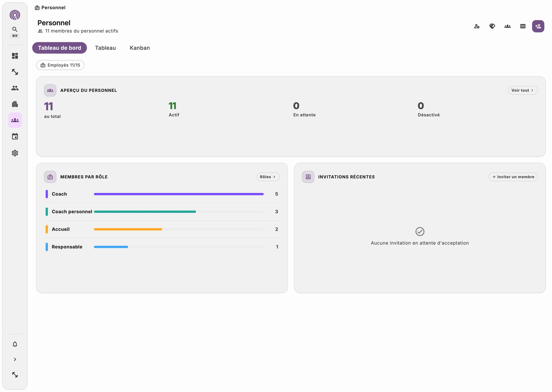
Task: Switch to the Kanban tab
Action: click(x=140, y=48)
